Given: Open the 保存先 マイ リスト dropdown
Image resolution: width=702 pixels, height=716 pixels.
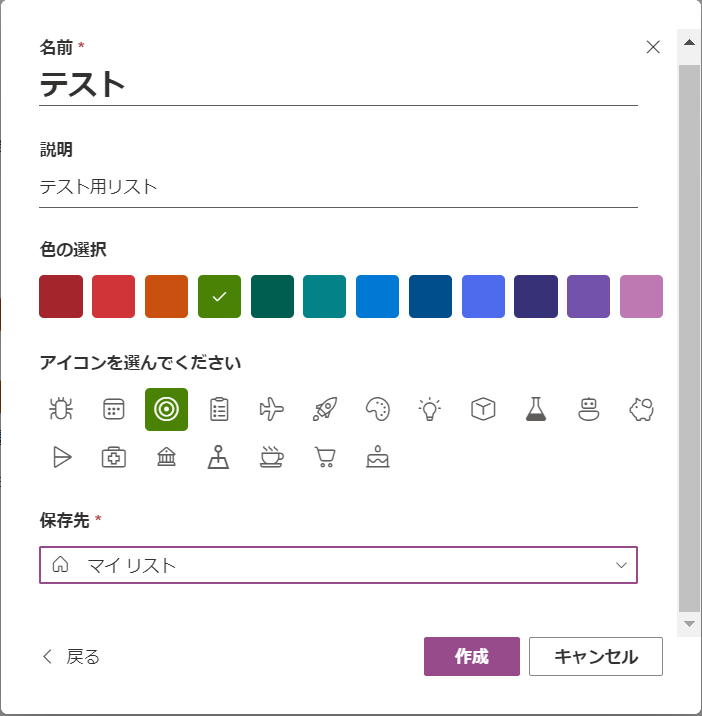Looking at the screenshot, I should tap(338, 565).
